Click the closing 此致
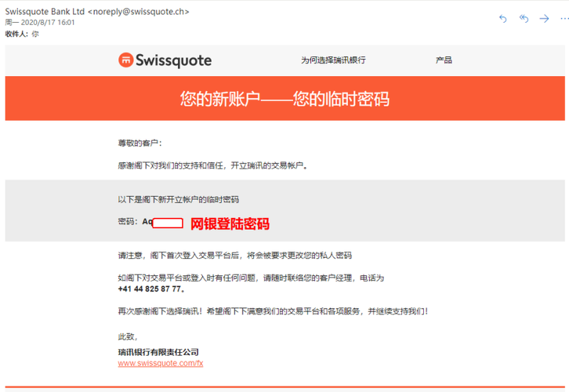Image resolution: width=569 pixels, height=392 pixels. [127, 337]
